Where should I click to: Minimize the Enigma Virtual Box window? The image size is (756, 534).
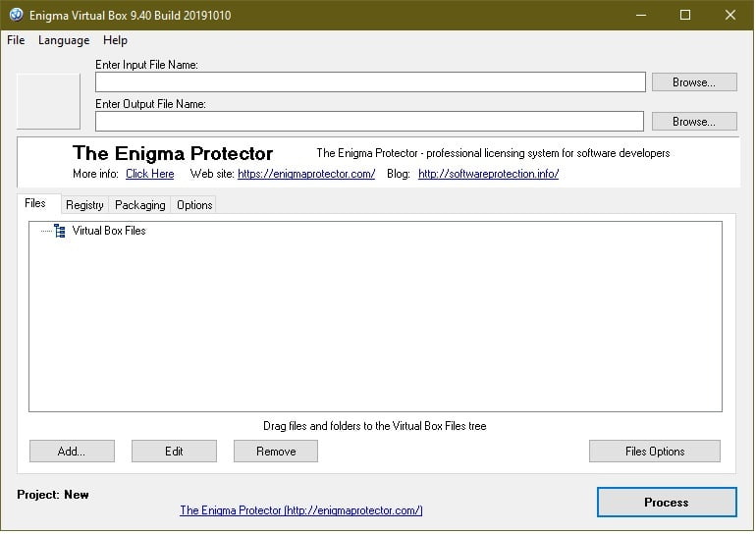click(641, 15)
